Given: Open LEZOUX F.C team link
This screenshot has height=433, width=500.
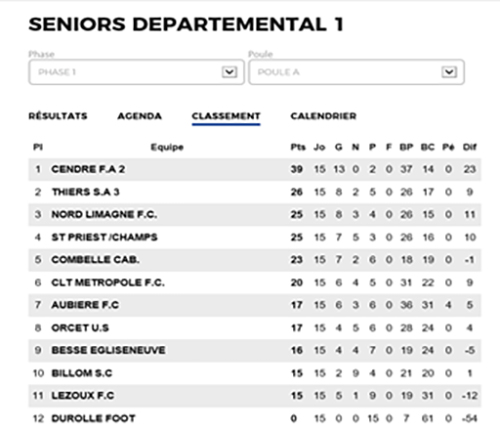Looking at the screenshot, I should [83, 396].
